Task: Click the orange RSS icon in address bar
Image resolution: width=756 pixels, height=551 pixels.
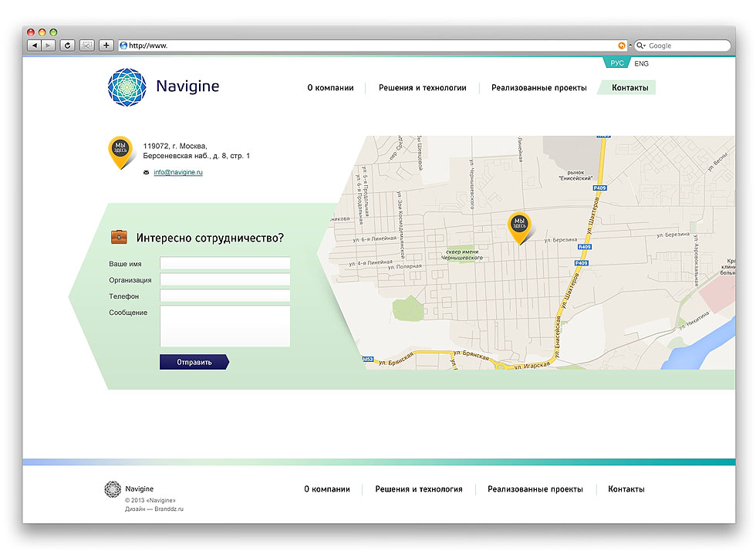Action: pos(622,46)
